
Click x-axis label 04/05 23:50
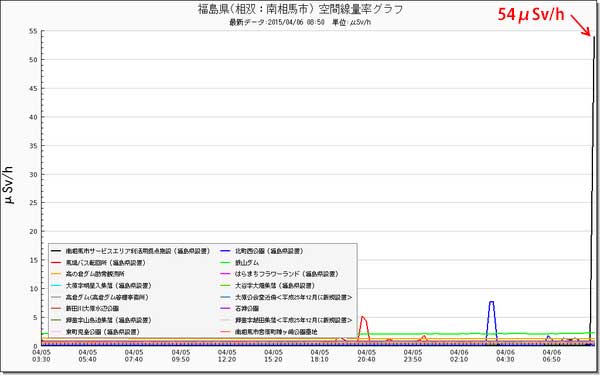[412, 355]
